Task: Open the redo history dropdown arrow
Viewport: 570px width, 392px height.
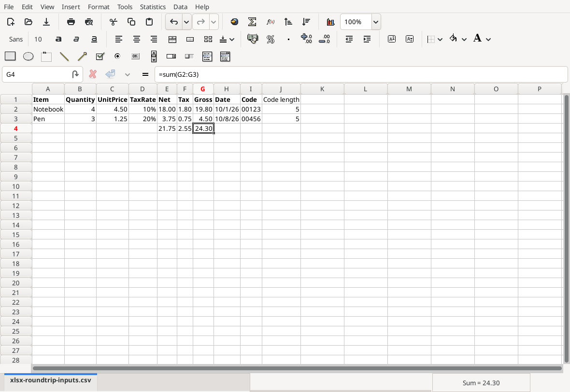Action: coord(214,22)
